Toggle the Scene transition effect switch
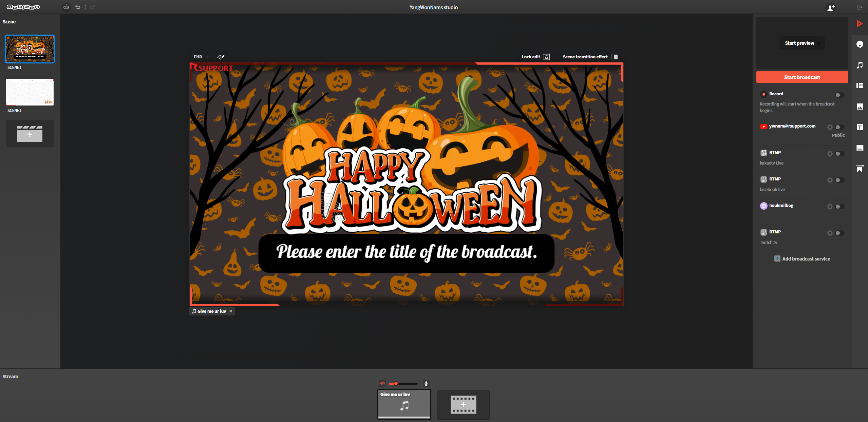The width and height of the screenshot is (868, 422). [614, 57]
